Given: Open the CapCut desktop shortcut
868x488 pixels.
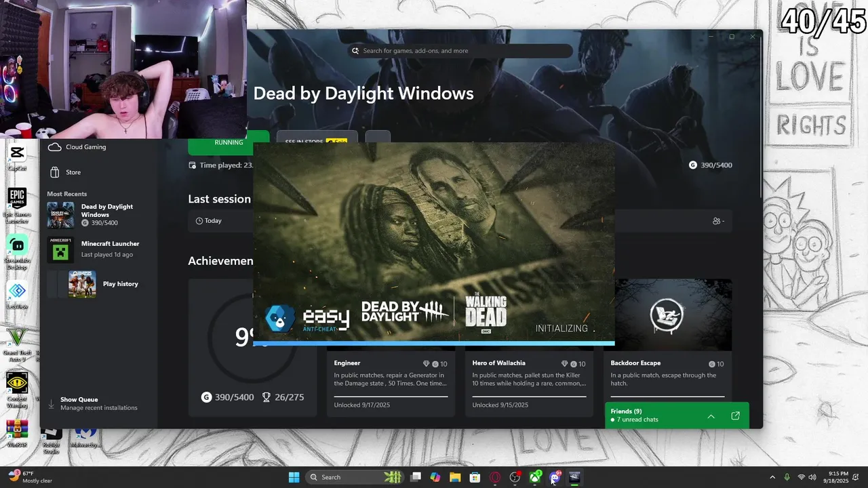Looking at the screenshot, I should click(17, 156).
